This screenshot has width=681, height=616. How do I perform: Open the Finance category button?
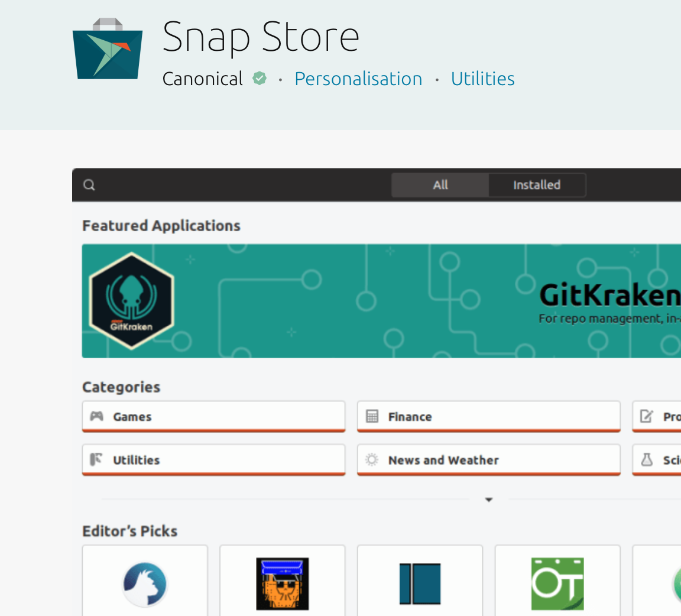489,417
